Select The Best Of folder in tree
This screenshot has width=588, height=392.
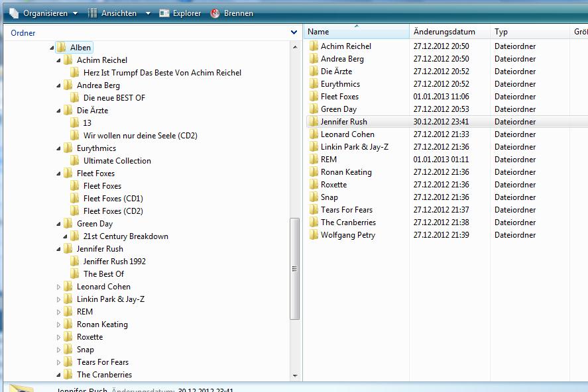[x=97, y=274]
